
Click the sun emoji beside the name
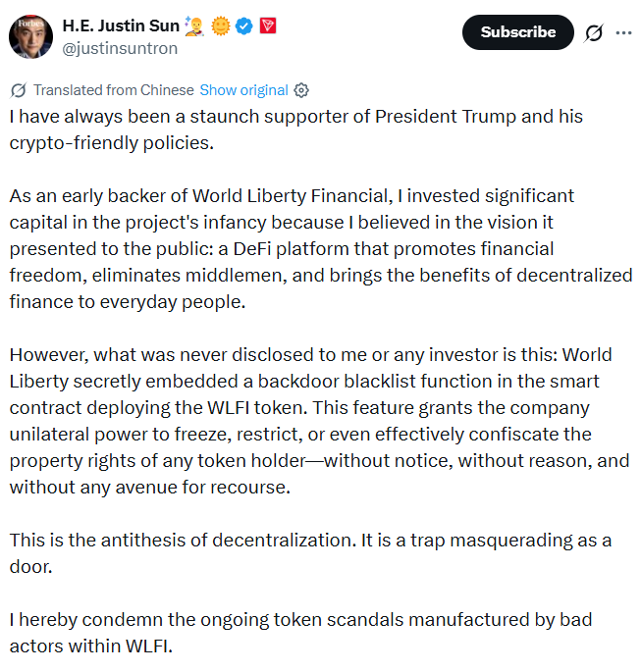point(220,25)
